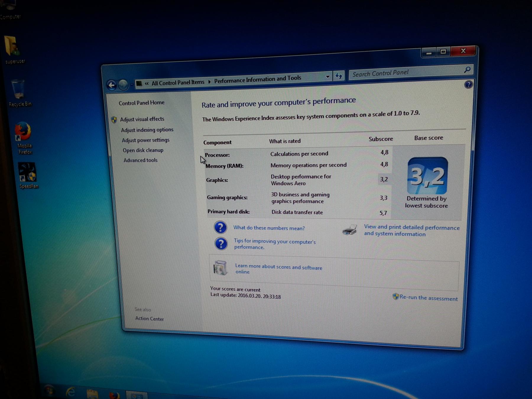The width and height of the screenshot is (532, 399).
Task: Go back with the blue arrow button
Action: pos(111,85)
